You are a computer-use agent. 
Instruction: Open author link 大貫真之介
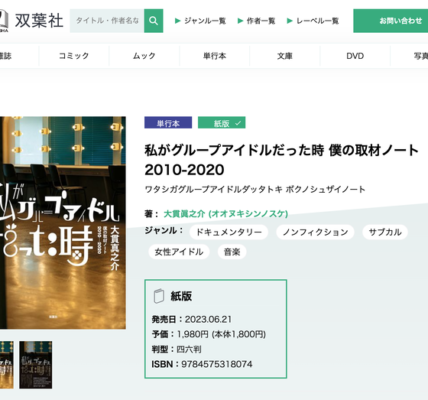coord(226,214)
